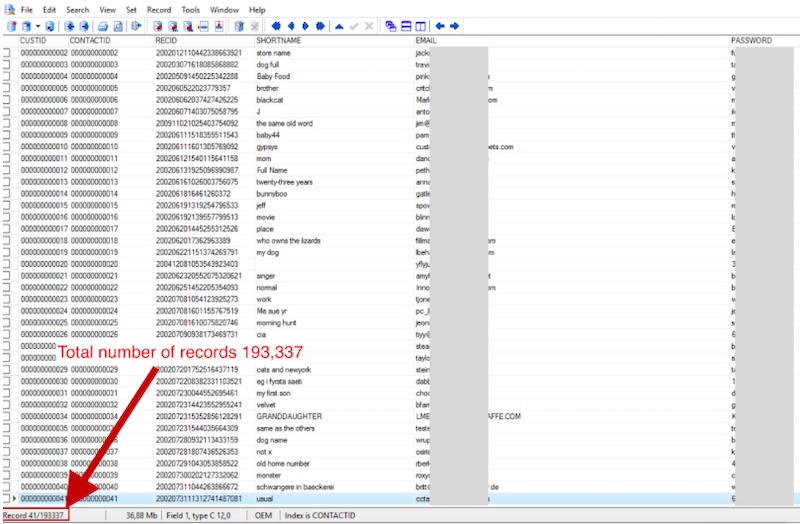This screenshot has height=524, width=800.
Task: Jump to the last record
Action: click(x=320, y=26)
